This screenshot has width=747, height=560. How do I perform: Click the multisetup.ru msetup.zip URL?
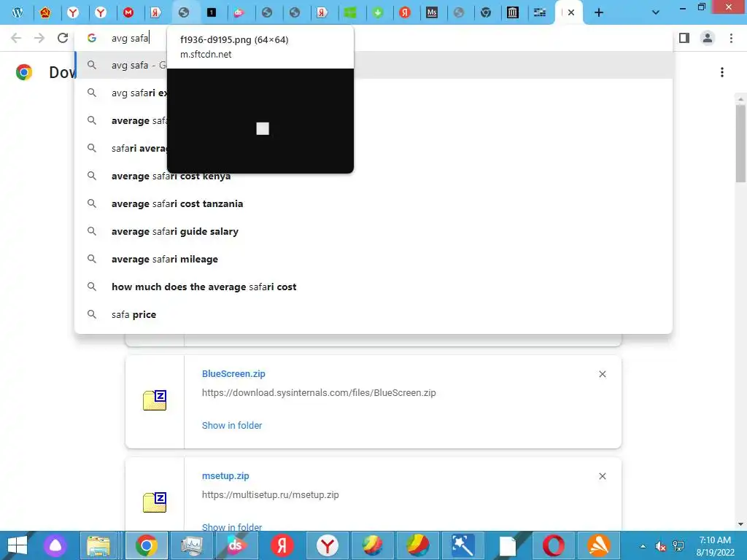270,495
